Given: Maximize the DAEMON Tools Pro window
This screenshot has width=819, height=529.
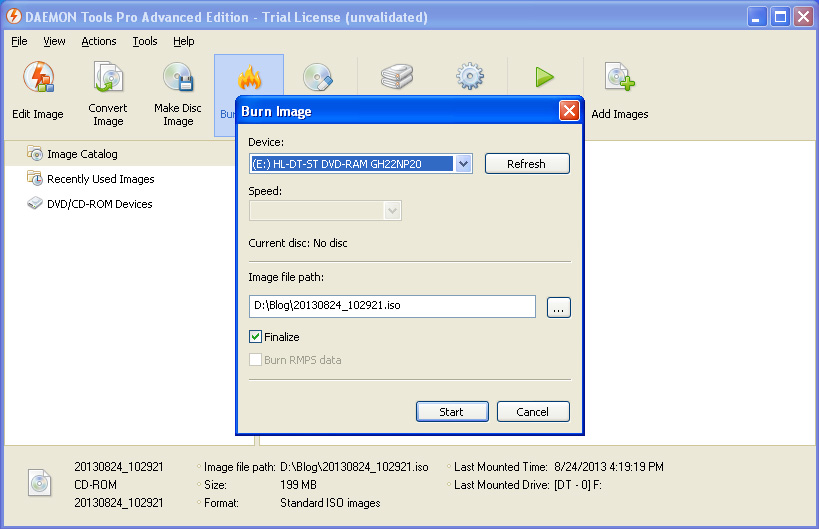Looking at the screenshot, I should pos(780,17).
